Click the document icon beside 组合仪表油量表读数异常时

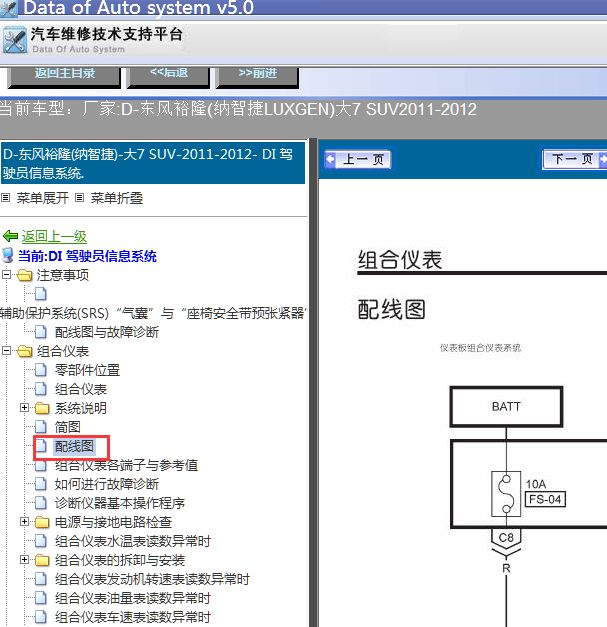41,598
